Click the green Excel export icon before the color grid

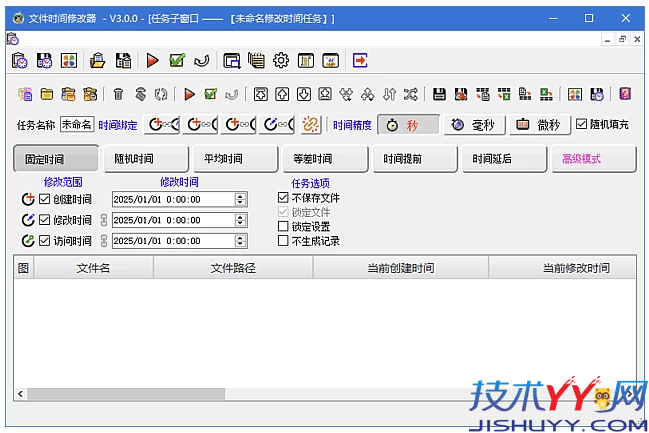pos(546,94)
